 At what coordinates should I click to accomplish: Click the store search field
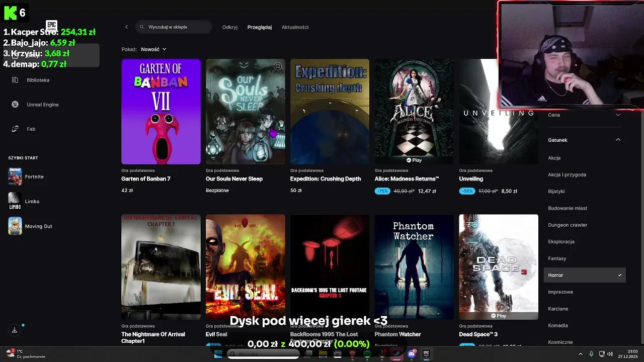pyautogui.click(x=174, y=27)
